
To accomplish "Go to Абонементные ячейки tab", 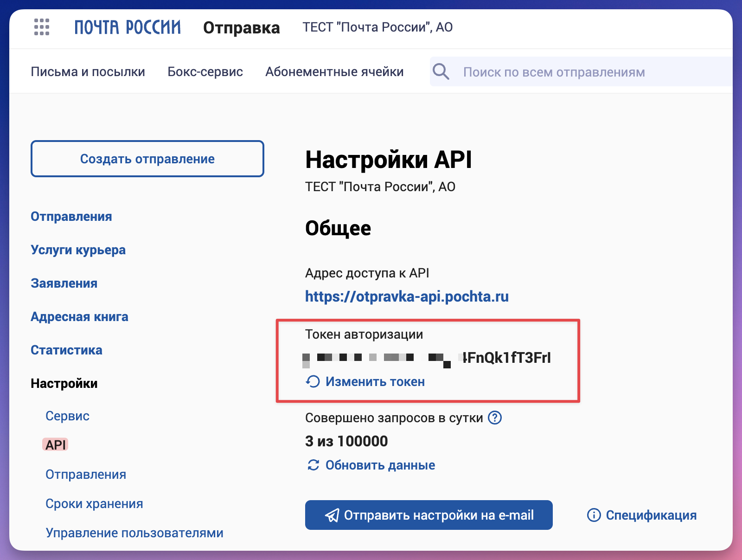I will [334, 72].
